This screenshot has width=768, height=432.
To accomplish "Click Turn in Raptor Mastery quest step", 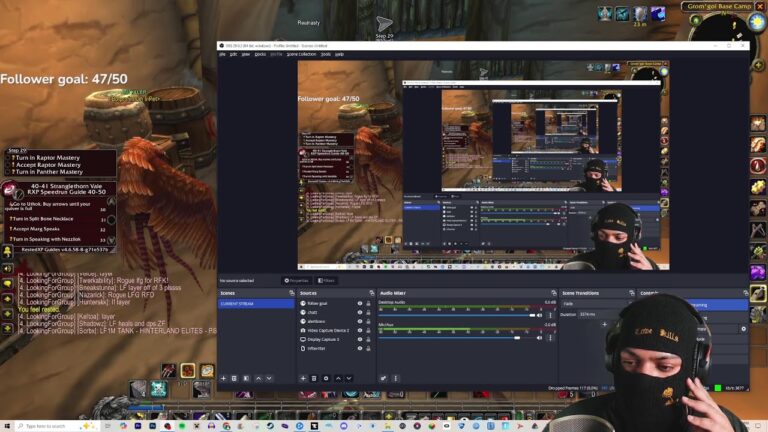I will tap(48, 158).
